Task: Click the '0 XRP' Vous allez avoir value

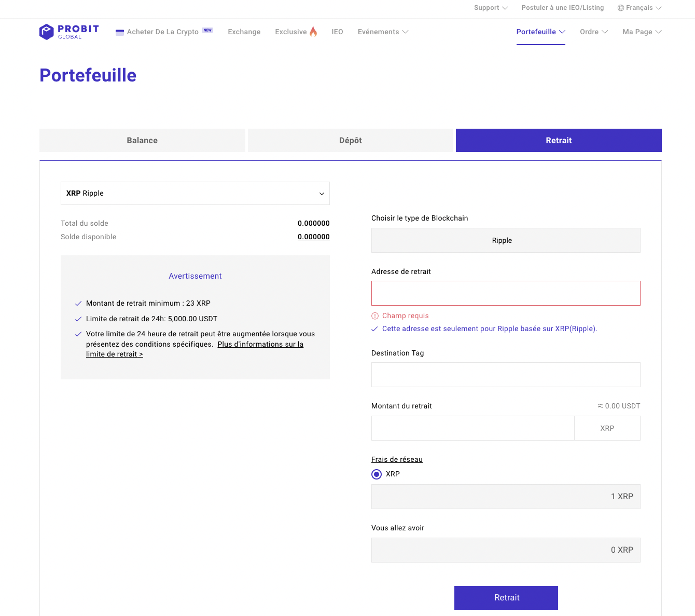Action: click(622, 550)
